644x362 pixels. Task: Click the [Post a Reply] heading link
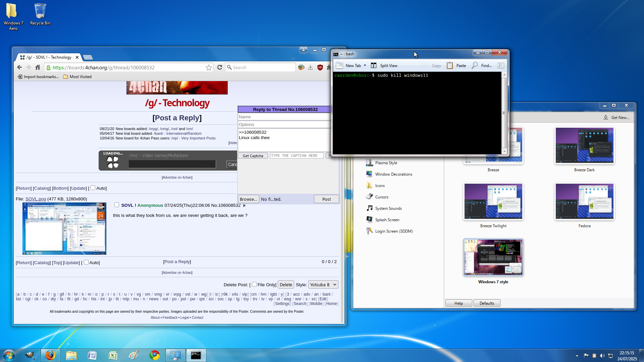177,118
